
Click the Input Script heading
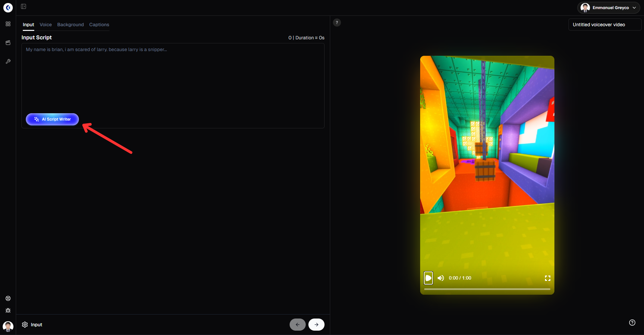point(37,37)
